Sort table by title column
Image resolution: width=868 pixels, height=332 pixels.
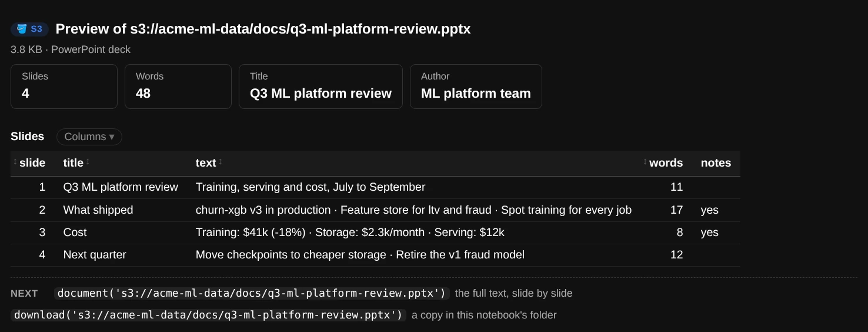[x=76, y=163]
